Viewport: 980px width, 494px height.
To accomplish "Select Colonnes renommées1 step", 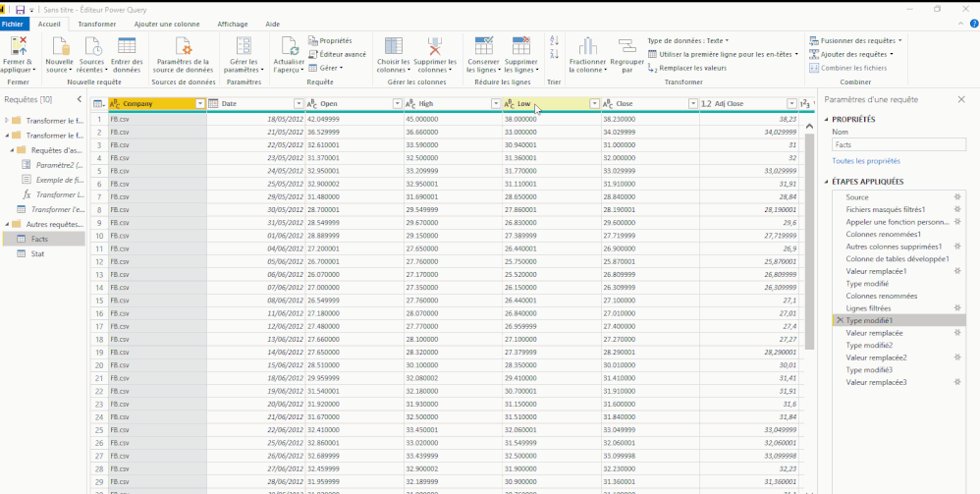I will [x=883, y=234].
